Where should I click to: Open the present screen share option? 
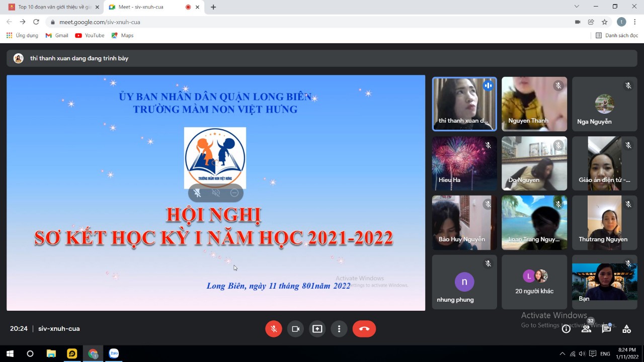pos(317,329)
